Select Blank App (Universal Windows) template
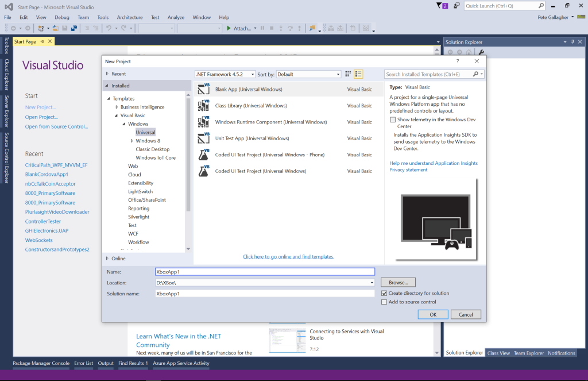This screenshot has height=381, width=588. click(289, 89)
